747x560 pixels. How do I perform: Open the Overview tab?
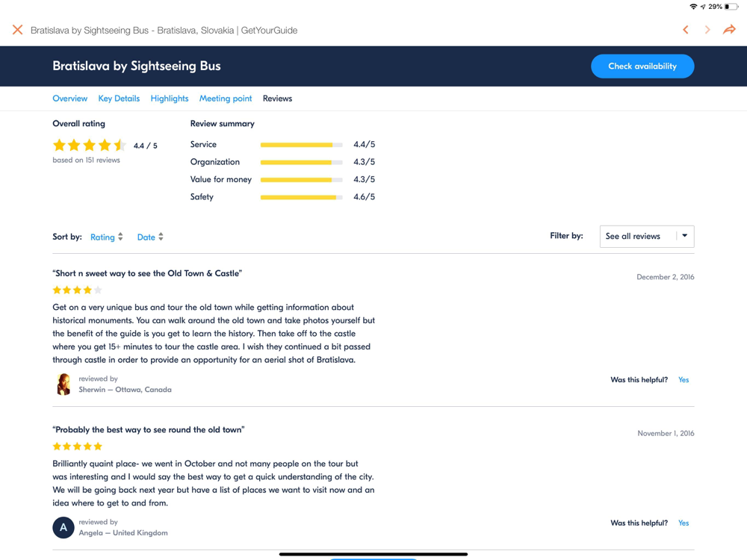tap(70, 99)
